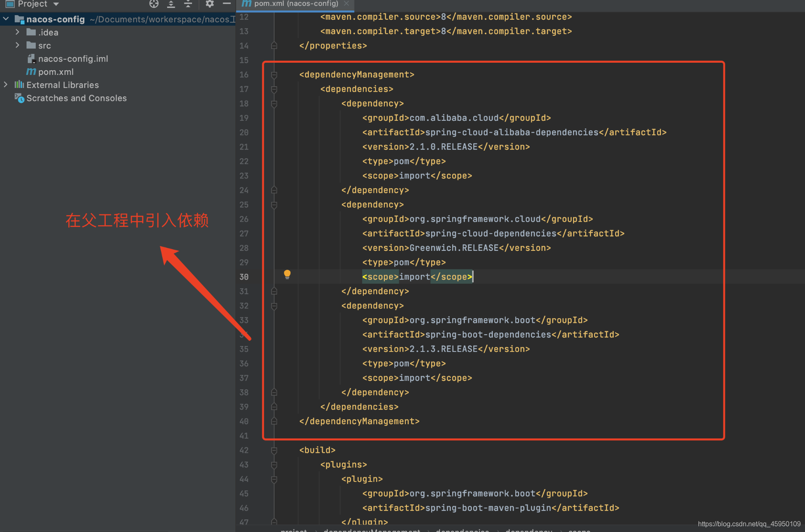805x532 pixels.
Task: Click the highlighted scope import line 30
Action: click(417, 277)
